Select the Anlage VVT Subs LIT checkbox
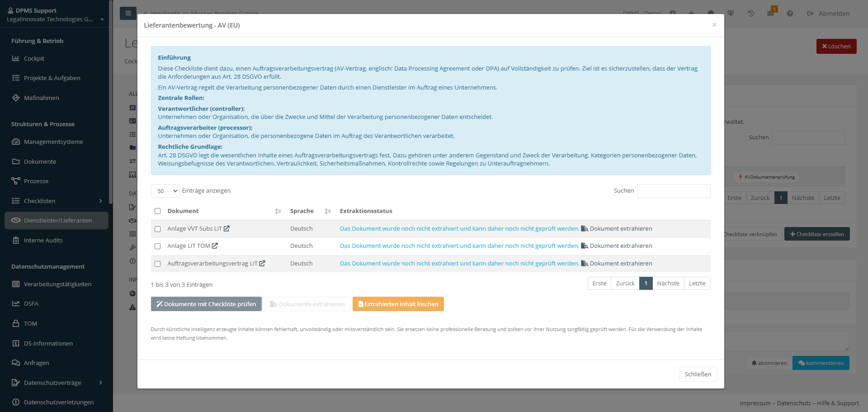 pos(158,229)
